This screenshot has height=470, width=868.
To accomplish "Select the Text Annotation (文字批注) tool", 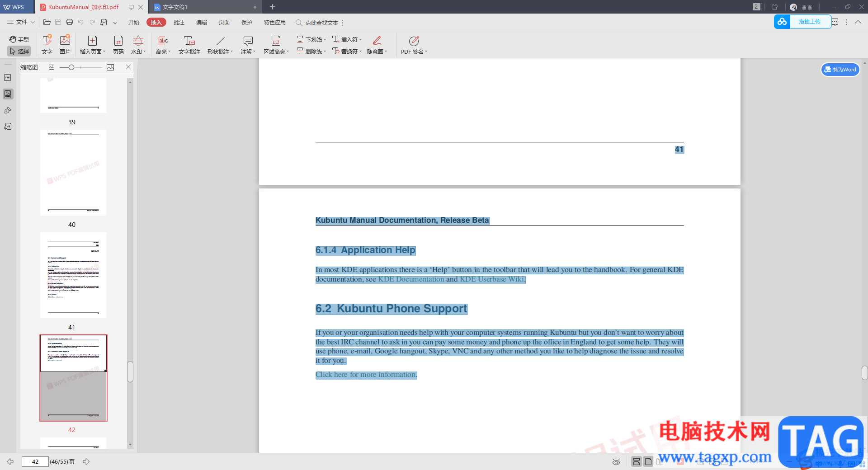I will pyautogui.click(x=189, y=45).
